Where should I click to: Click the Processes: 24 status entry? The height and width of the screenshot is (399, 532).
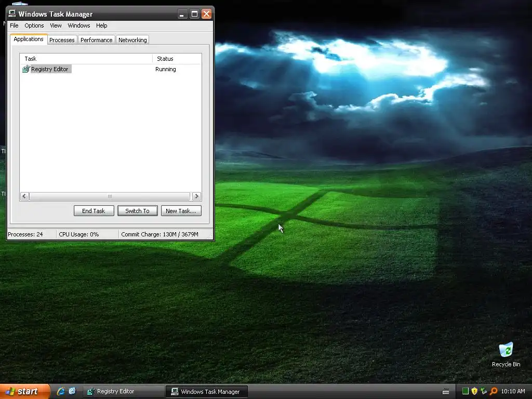[25, 234]
